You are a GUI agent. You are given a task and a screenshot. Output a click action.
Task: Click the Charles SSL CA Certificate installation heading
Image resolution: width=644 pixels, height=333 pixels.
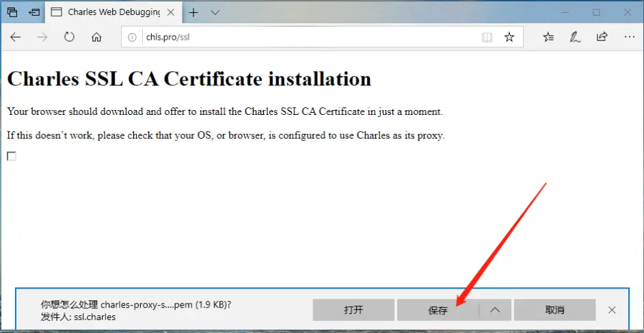[189, 79]
